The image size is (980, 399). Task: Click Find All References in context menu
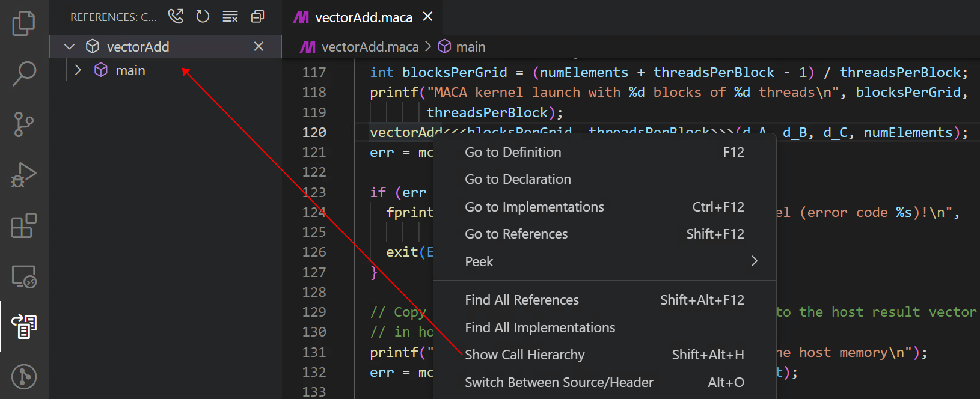pyautogui.click(x=521, y=300)
